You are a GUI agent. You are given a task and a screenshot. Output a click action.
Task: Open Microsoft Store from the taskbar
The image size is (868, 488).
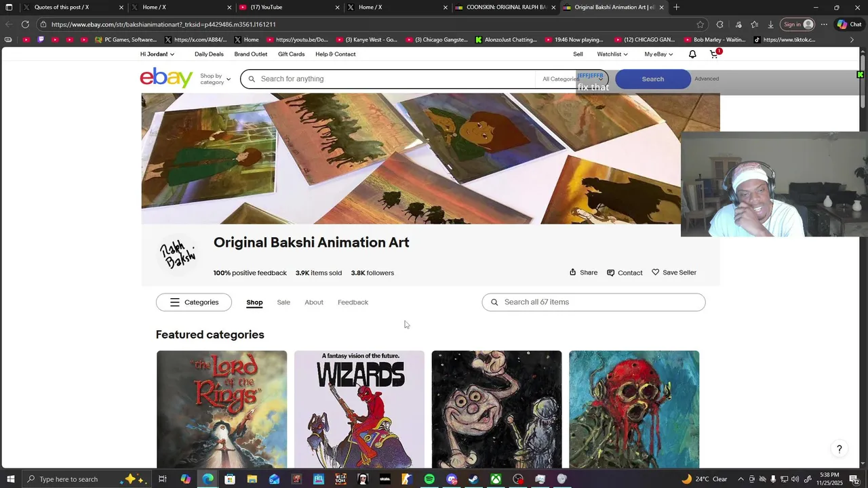click(x=230, y=479)
